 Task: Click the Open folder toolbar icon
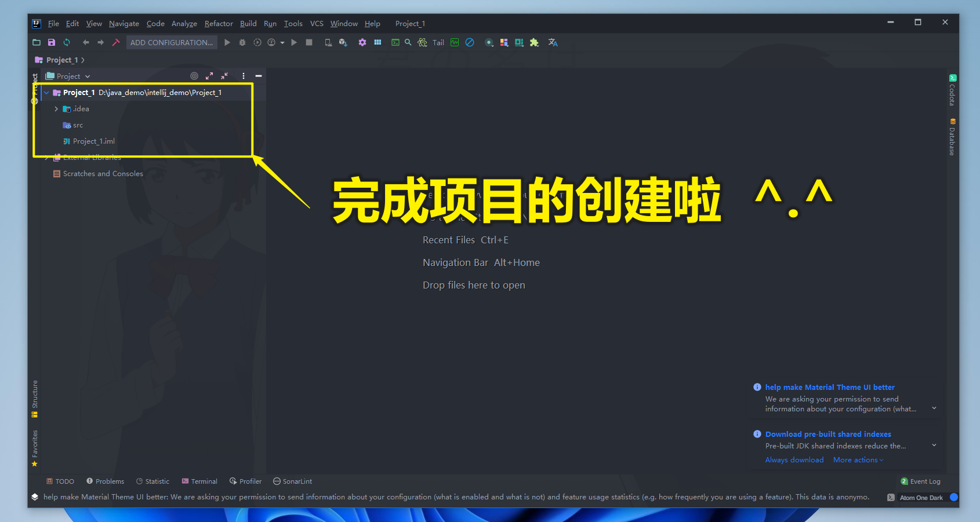click(x=37, y=42)
